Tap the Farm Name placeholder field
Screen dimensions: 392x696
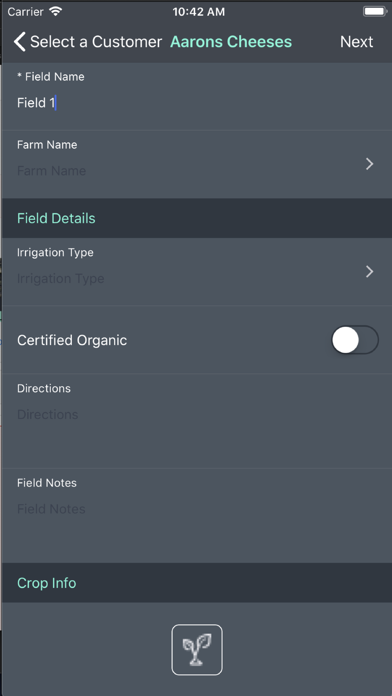51,171
